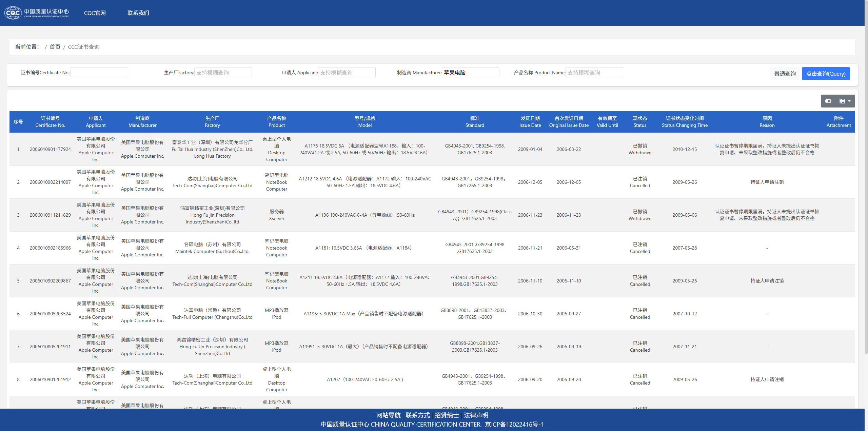Open 联系方式 link in footer
Viewport: 868px width, 431px height.
tap(417, 415)
